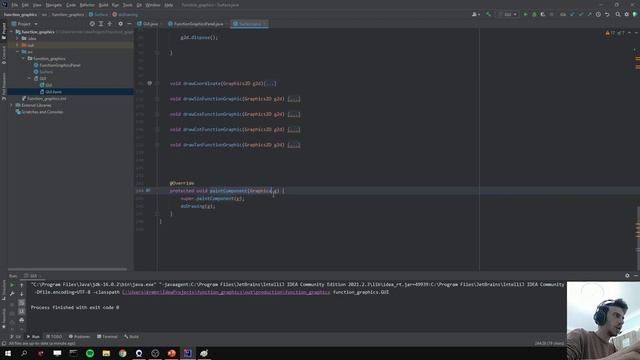Click the user account icon in toolbar
The height and width of the screenshot is (360, 640).
click(476, 14)
